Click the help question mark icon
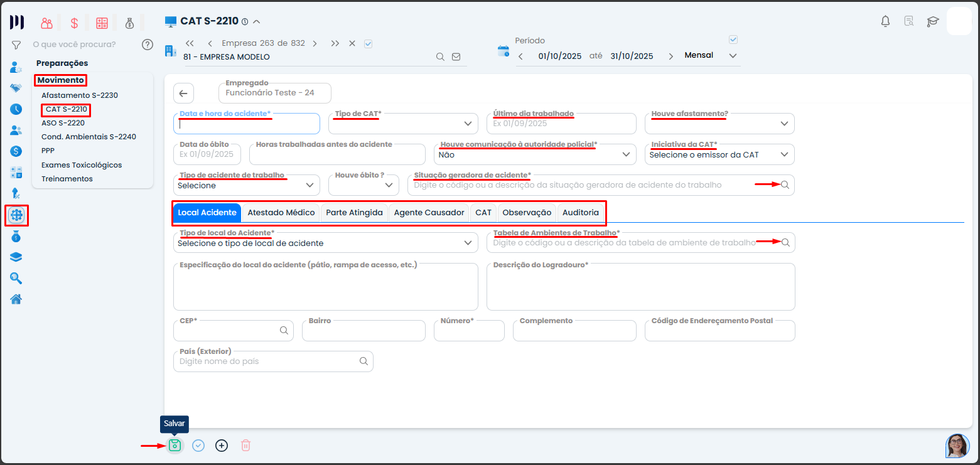980x465 pixels. pos(148,45)
